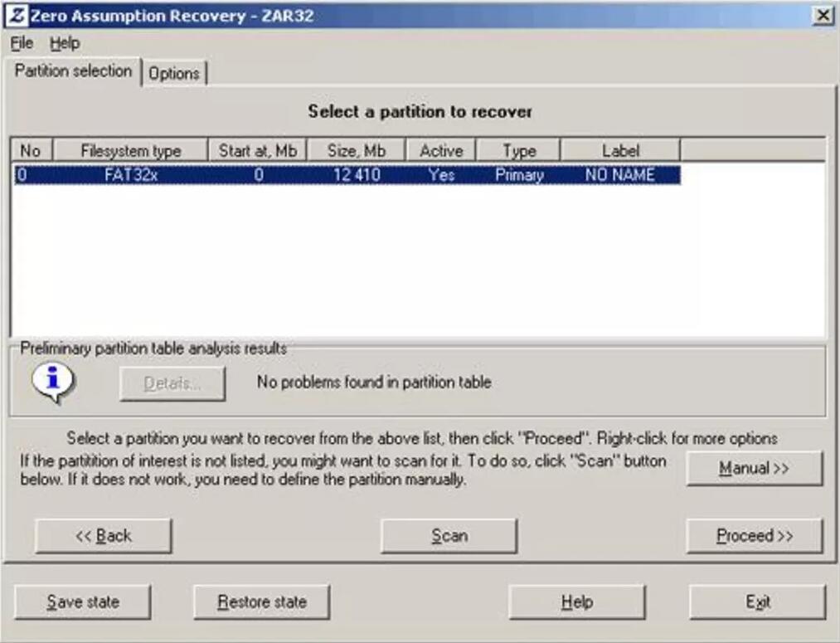Select the Partition selection tab
Viewport: 840px width, 643px height.
73,71
